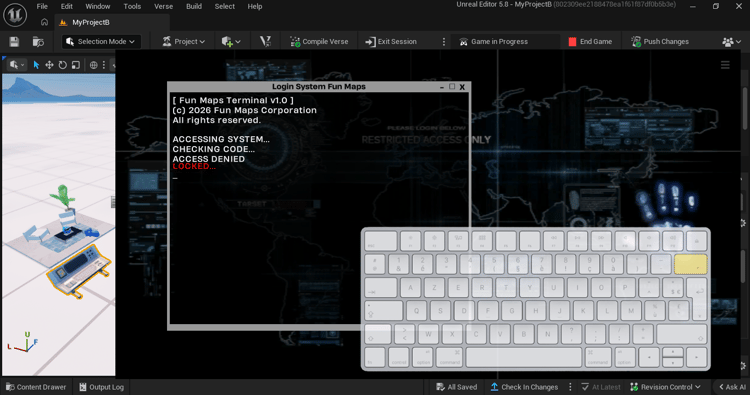Open the viewport toolbar vertical dots menu
Image resolution: width=750 pixels, height=395 pixels.
(104, 65)
